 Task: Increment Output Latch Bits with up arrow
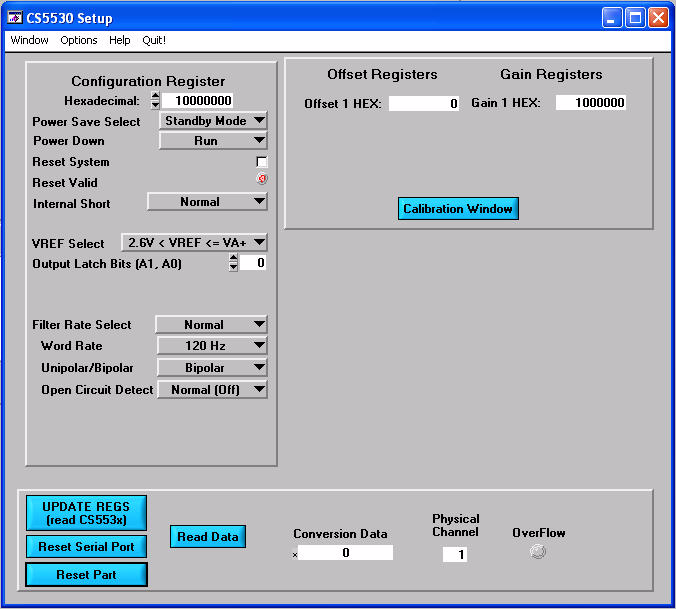[x=233, y=258]
